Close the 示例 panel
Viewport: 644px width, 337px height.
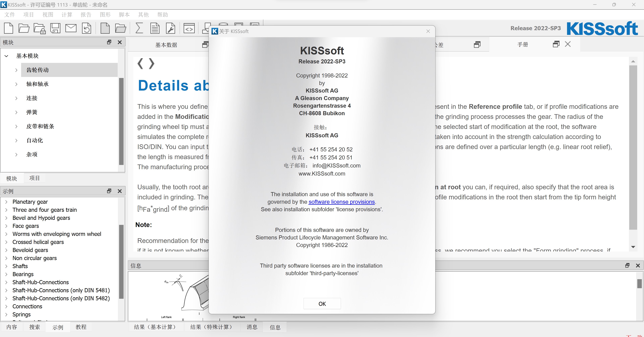tap(120, 191)
